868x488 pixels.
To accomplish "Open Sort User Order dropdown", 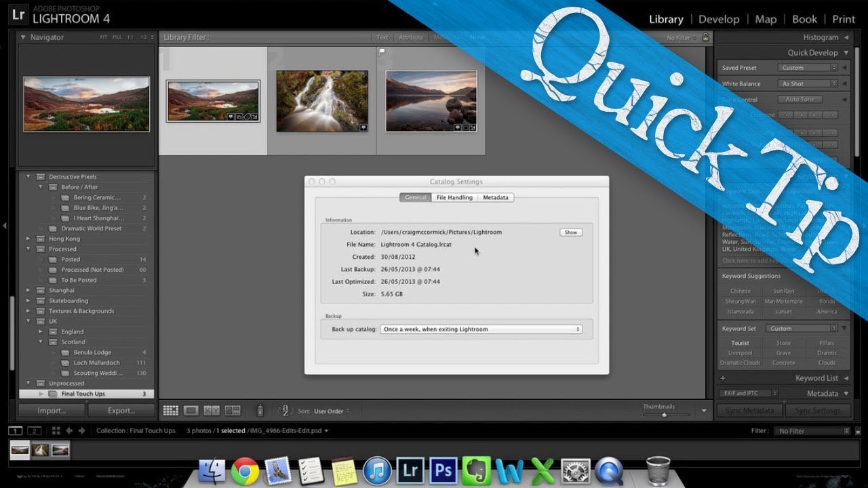I will point(332,411).
